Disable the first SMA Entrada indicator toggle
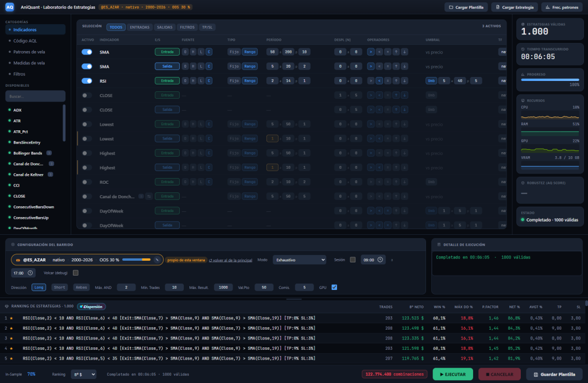Image resolution: width=588 pixels, height=383 pixels. [x=87, y=52]
